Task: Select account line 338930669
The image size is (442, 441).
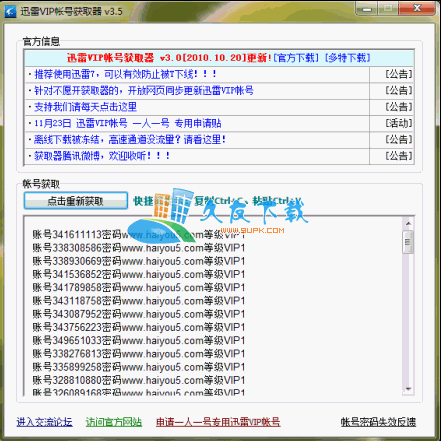Action: [139, 261]
